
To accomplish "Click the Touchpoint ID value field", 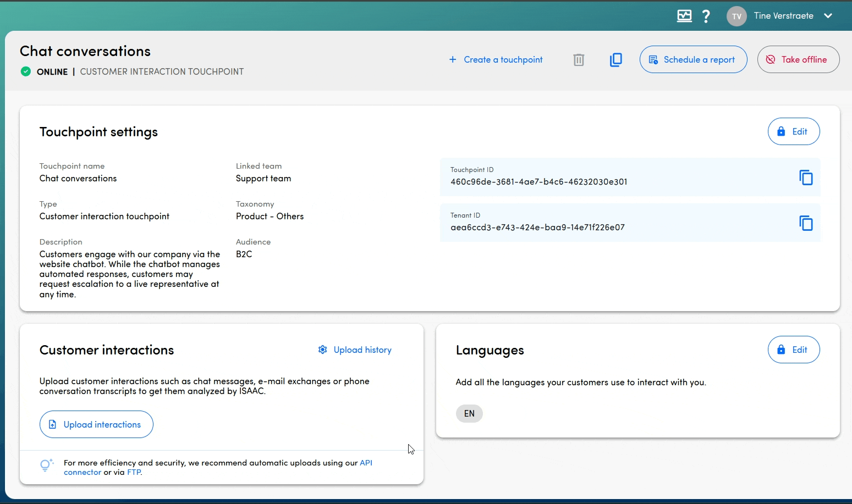I will [538, 182].
